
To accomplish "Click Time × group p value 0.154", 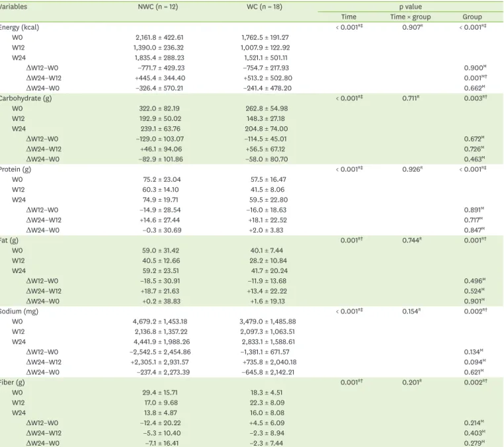I will pyautogui.click(x=412, y=311).
